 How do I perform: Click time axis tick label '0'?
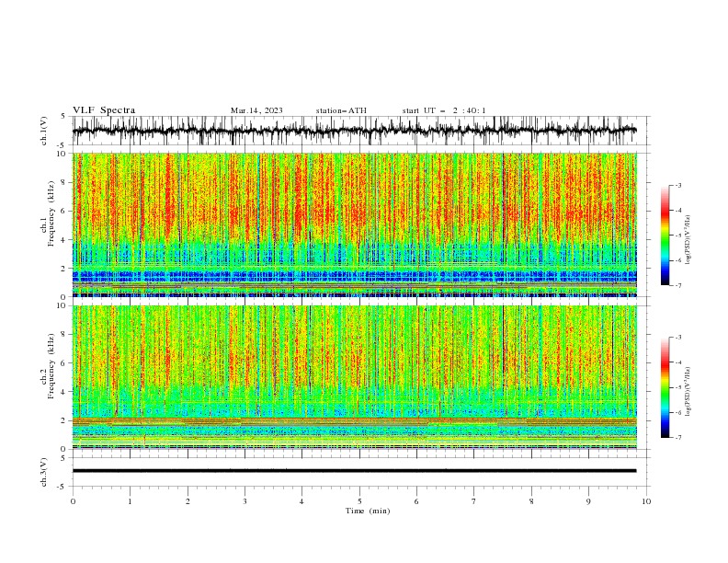coord(73,501)
